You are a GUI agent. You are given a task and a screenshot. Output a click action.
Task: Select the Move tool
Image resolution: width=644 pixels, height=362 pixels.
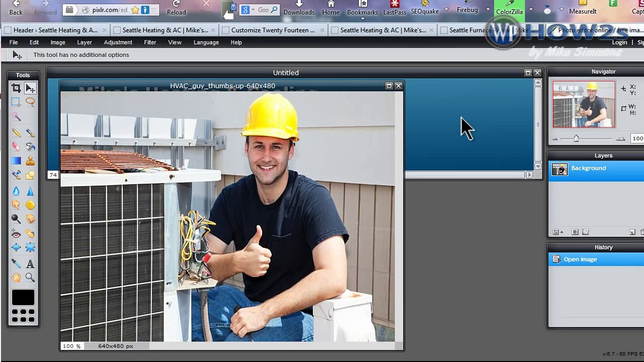30,88
